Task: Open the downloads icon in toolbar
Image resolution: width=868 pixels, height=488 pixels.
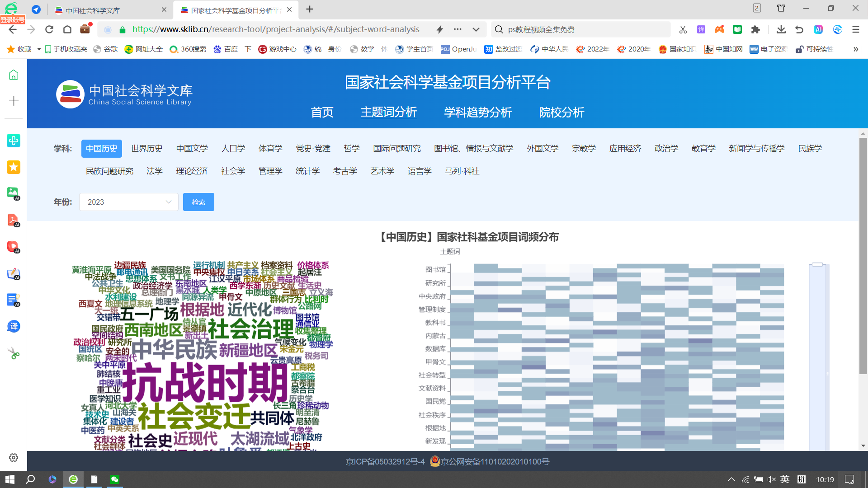Action: pos(781,29)
